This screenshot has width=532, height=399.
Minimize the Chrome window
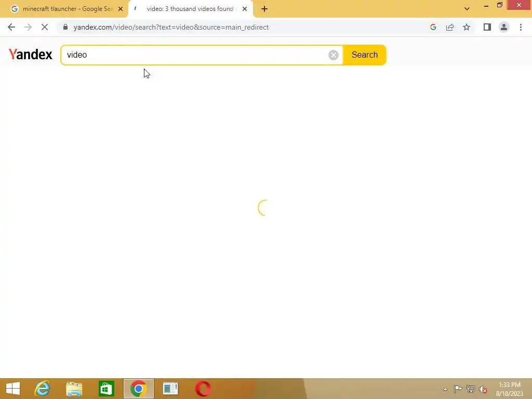point(486,5)
